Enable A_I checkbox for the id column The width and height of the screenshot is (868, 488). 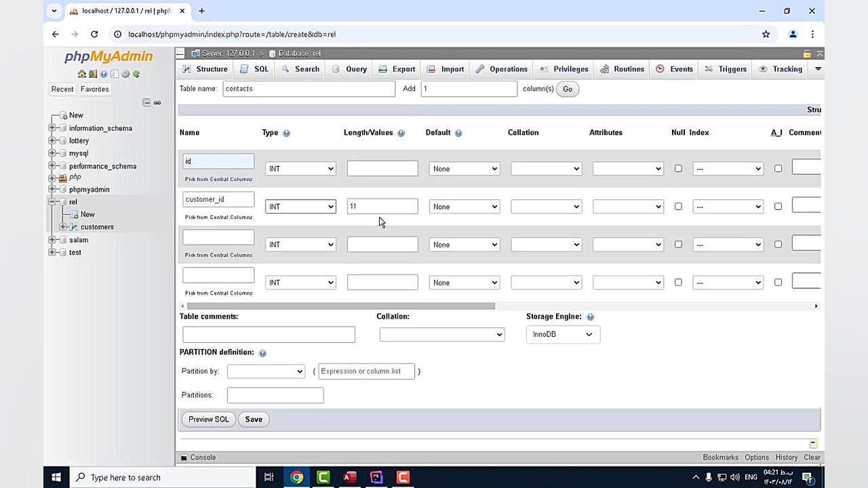coord(778,168)
